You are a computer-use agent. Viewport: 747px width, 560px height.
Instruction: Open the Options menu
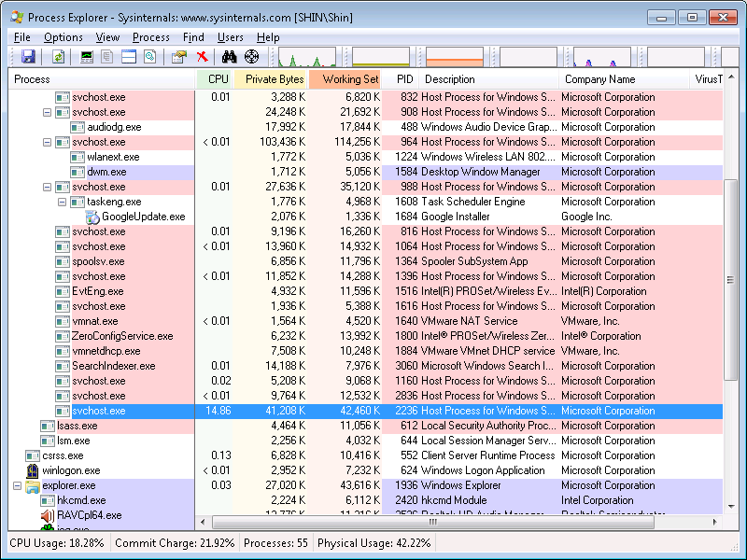pos(63,37)
